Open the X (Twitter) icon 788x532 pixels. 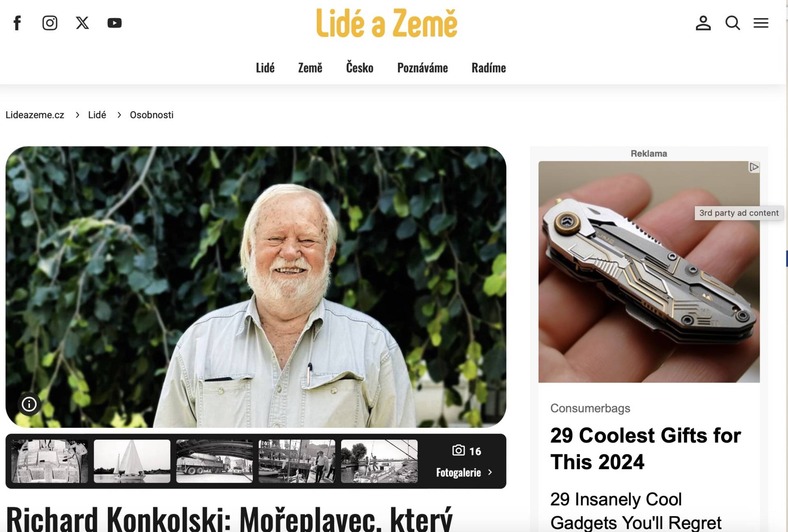tap(82, 23)
